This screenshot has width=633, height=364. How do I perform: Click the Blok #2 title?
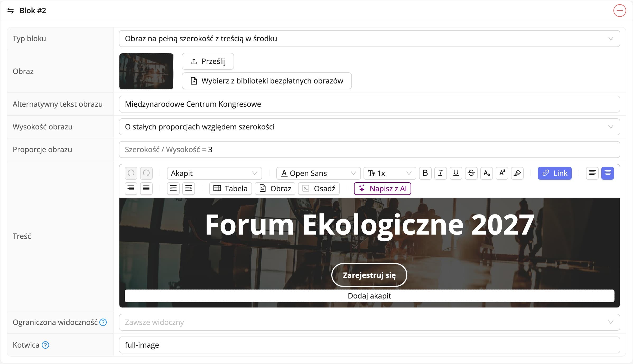(x=33, y=11)
